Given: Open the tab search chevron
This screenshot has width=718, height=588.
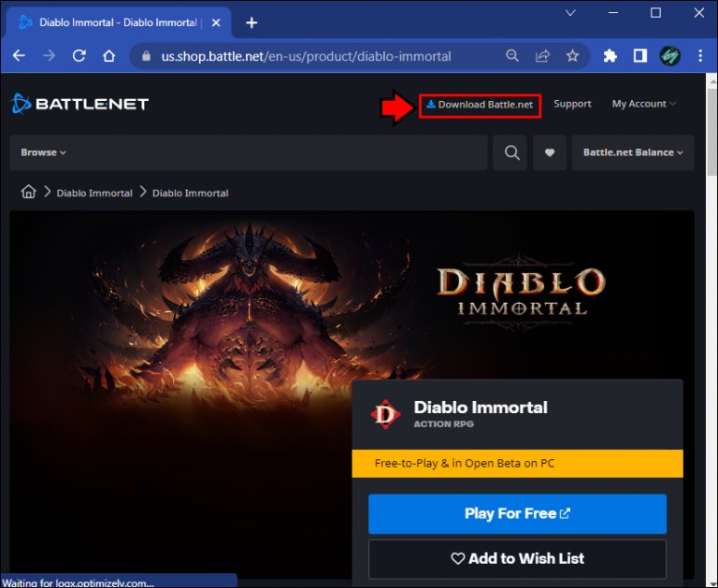Looking at the screenshot, I should (570, 13).
